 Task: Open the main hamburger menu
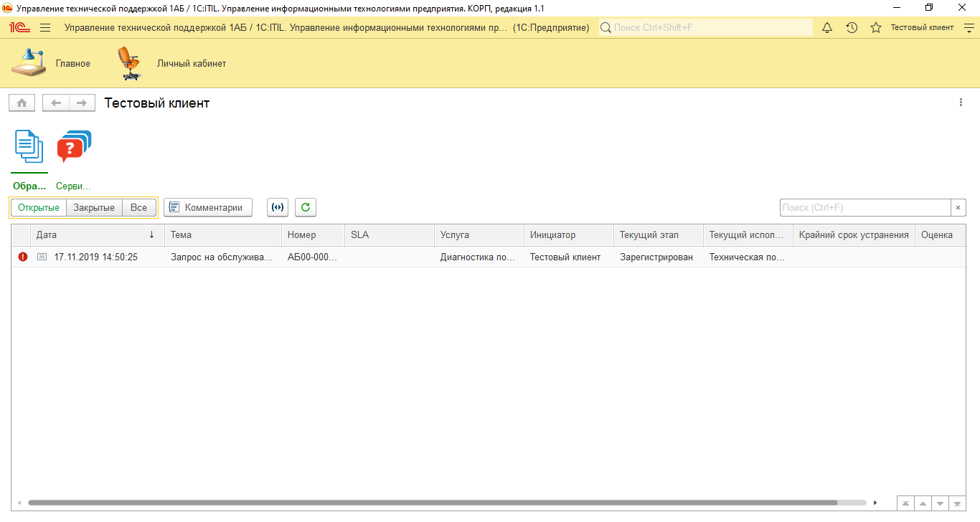(45, 27)
